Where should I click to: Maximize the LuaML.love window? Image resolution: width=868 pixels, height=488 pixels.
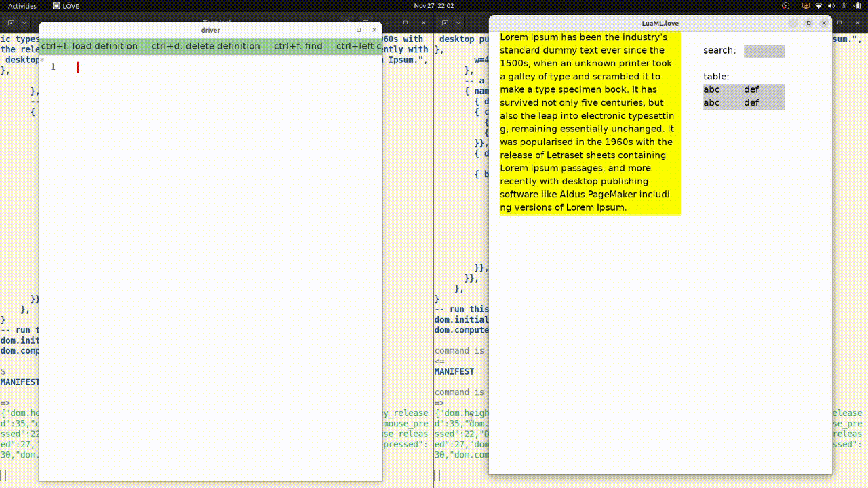[808, 23]
